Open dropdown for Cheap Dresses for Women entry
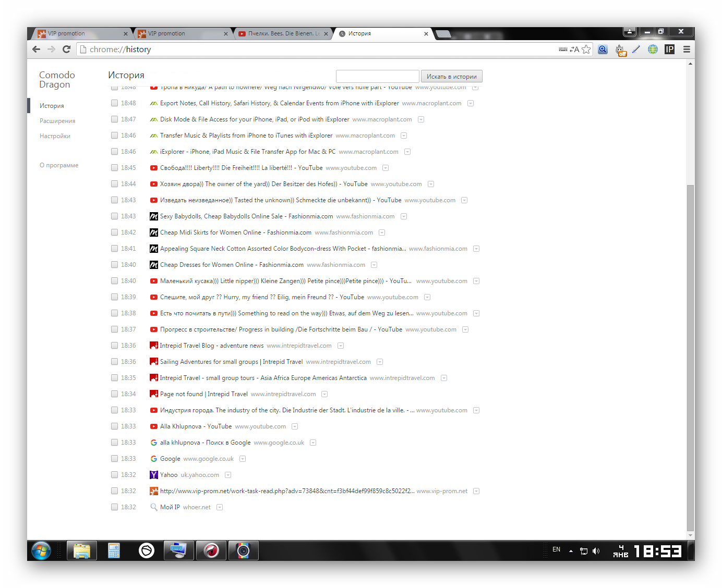Image resolution: width=722 pixels, height=588 pixels. 374,265
